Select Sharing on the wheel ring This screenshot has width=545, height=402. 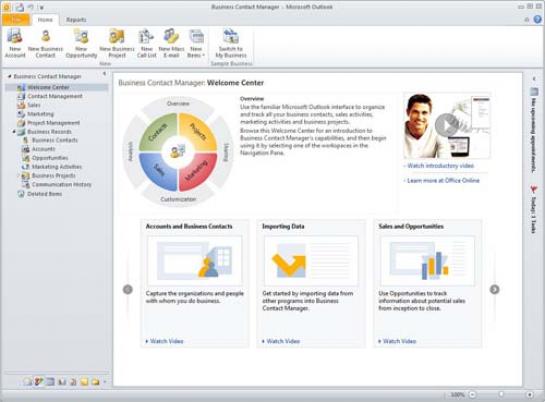click(x=226, y=152)
